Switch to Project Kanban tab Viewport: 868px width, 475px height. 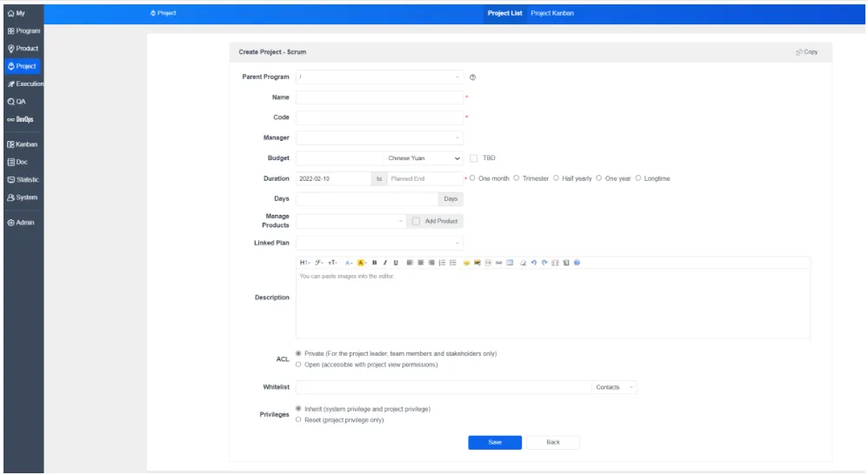point(552,13)
